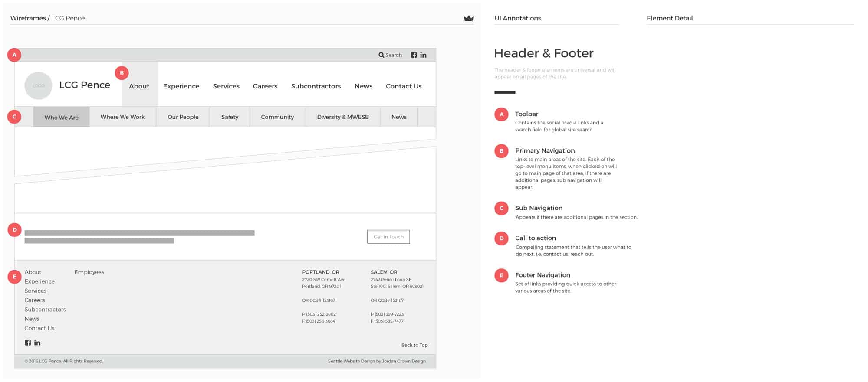Screen dimensions: 868x382
Task: Click the Element Detail heading
Action: click(x=670, y=18)
